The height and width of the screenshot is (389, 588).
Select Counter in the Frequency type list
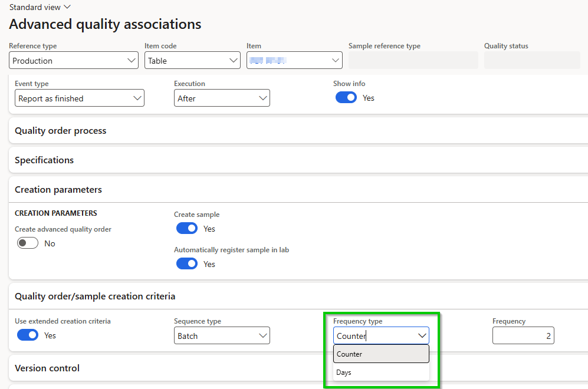click(x=380, y=354)
